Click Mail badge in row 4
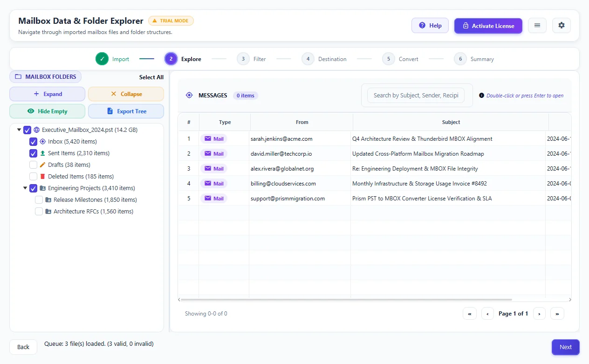Image resolution: width=589 pixels, height=364 pixels. (x=214, y=184)
